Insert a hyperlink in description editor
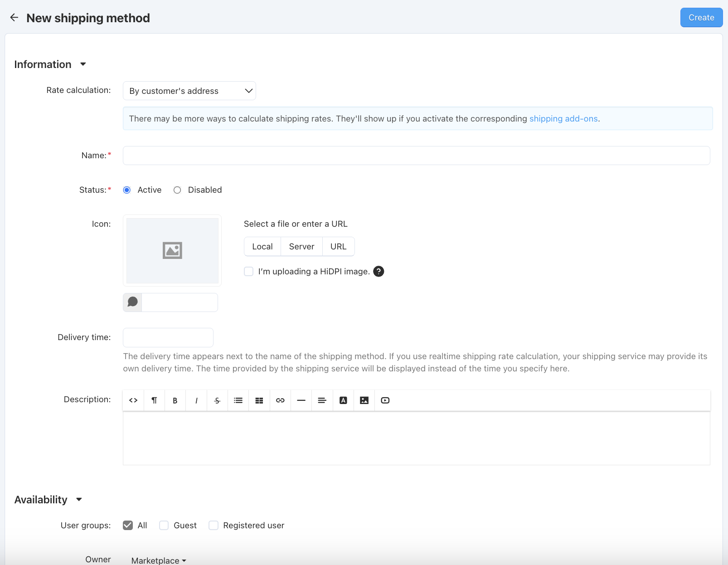Image resolution: width=728 pixels, height=565 pixels. [280, 400]
